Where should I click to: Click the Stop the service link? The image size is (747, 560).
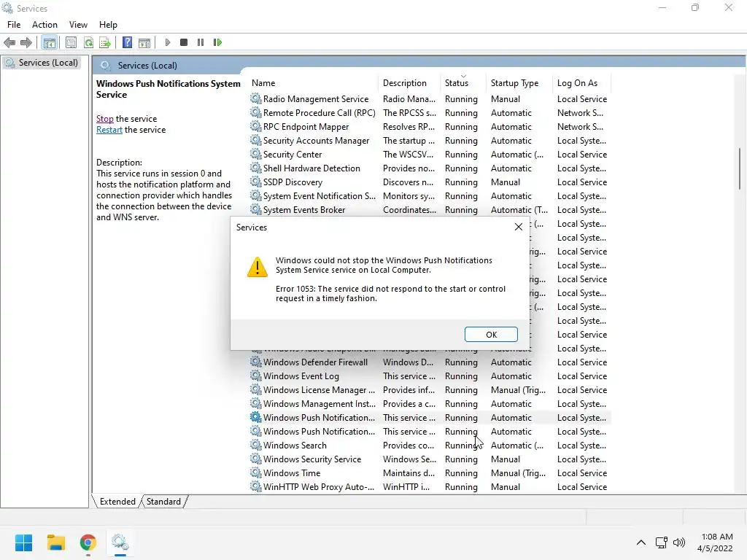105,119
